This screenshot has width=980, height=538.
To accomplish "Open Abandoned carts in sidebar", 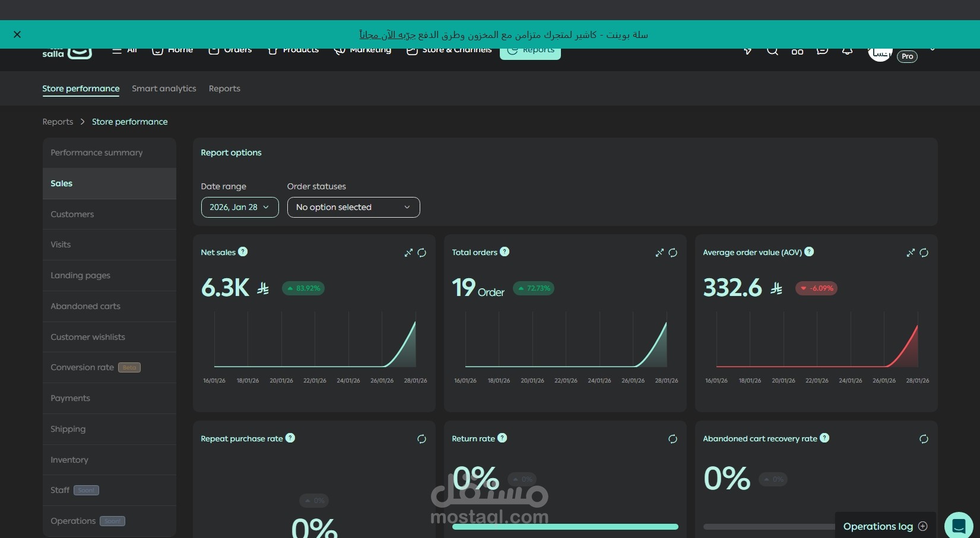I will point(109,306).
